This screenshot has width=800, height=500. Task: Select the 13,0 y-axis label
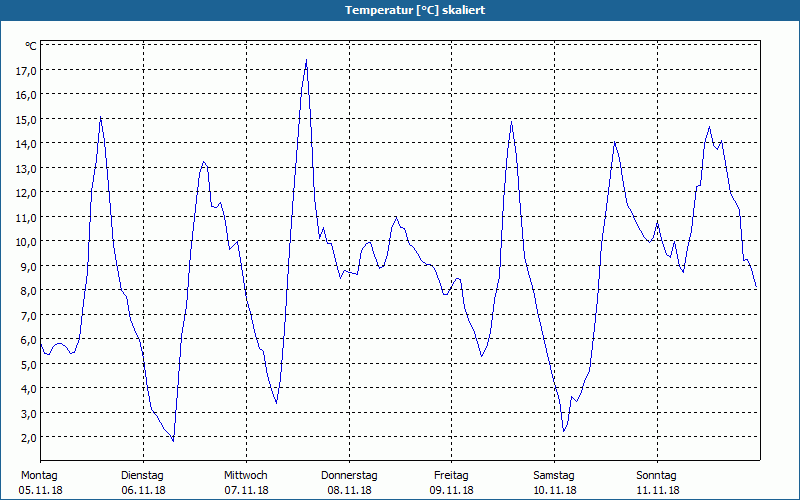(26, 168)
